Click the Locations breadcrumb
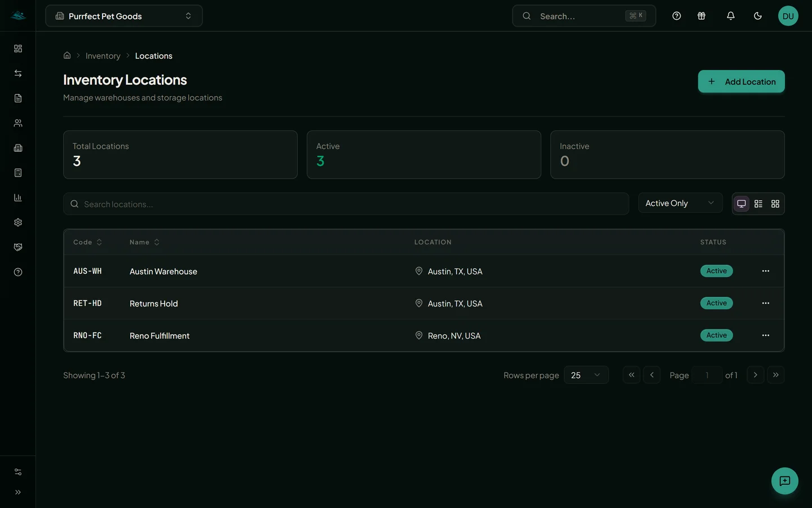The image size is (812, 508). pyautogui.click(x=153, y=56)
